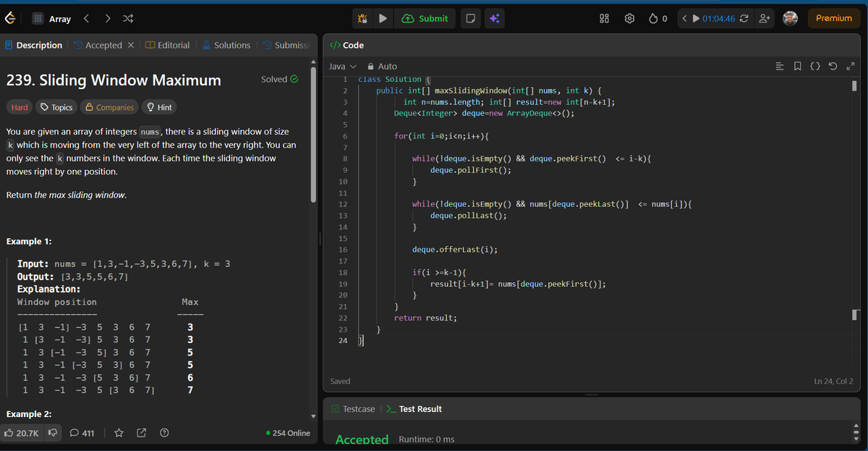
Task: Reset the timer with refresh icon
Action: pos(744,19)
